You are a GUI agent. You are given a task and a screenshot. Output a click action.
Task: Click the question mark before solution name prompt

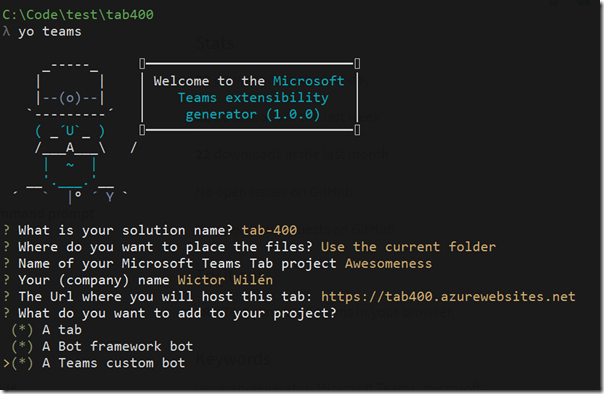tap(6, 230)
